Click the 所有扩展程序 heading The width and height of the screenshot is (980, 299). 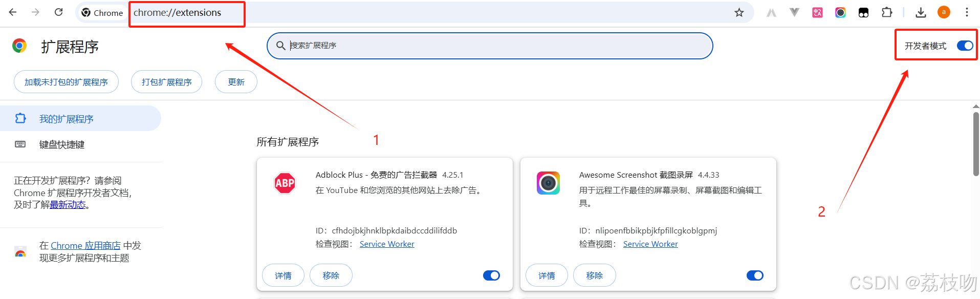pos(288,142)
